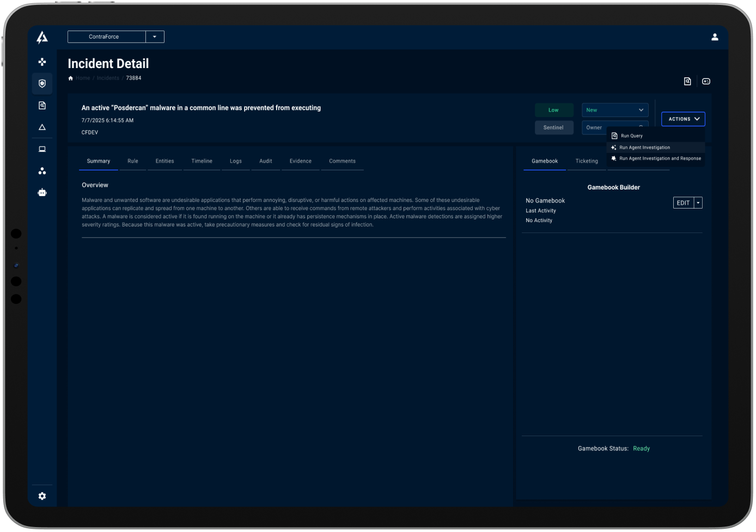The image size is (756, 532).
Task: Click the cluster nodes icon in the sidebar
Action: [42, 170]
